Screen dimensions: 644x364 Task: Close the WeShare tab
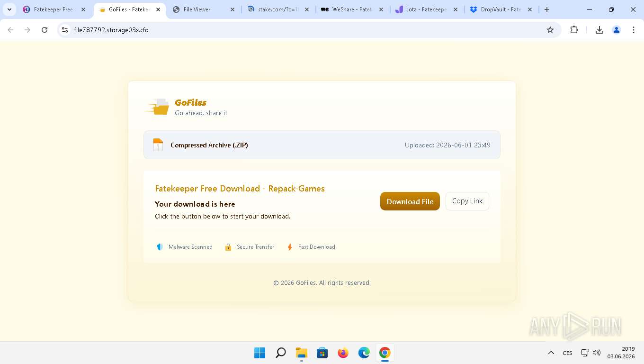click(381, 9)
